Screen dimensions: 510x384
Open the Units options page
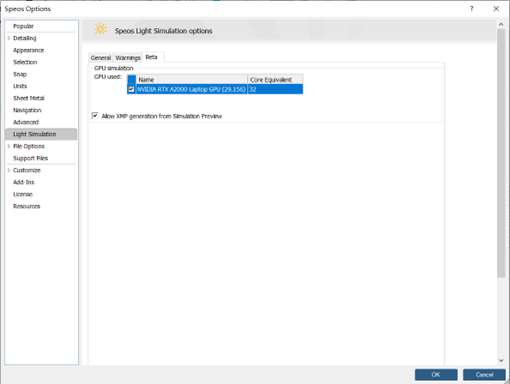pyautogui.click(x=20, y=86)
